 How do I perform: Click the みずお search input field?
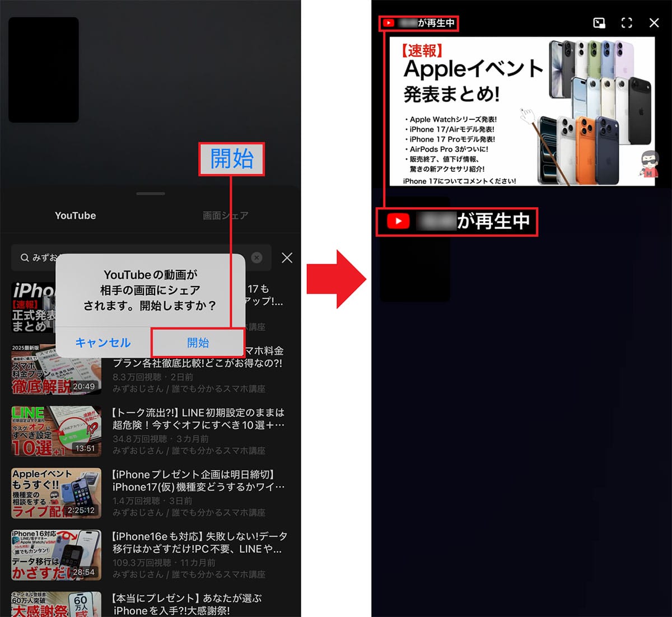point(141,258)
